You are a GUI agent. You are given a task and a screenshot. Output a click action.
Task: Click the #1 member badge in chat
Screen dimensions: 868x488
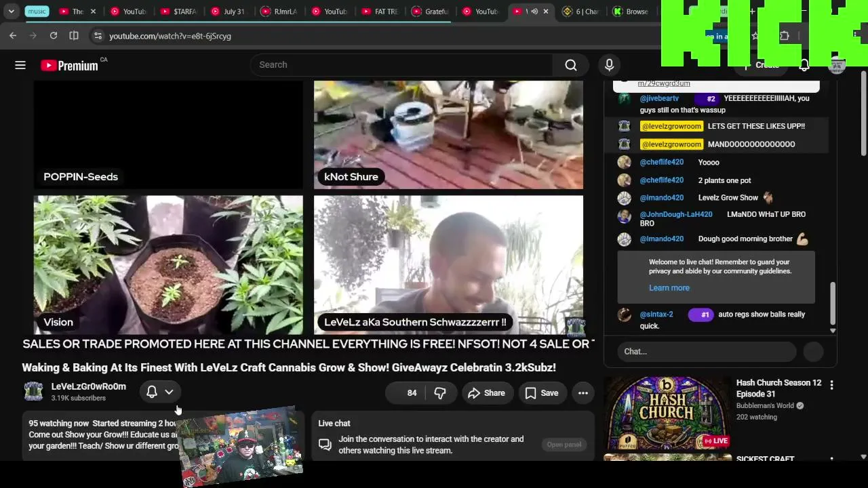(701, 314)
